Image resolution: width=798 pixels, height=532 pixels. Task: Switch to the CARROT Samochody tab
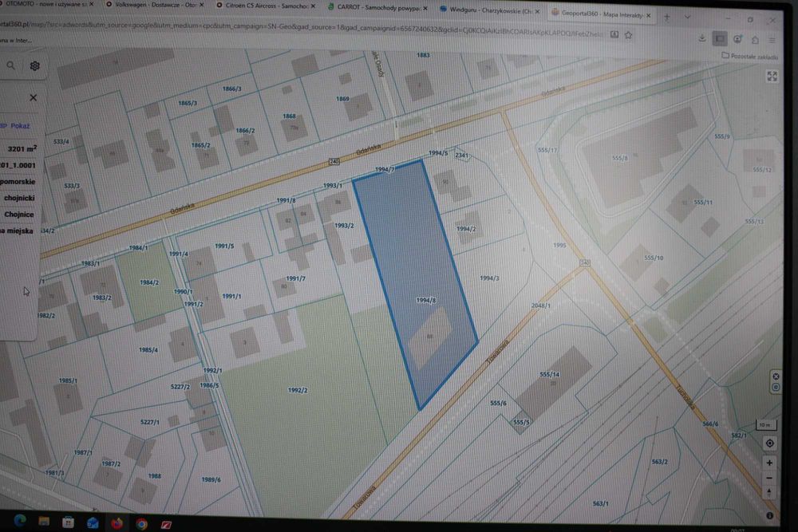[x=377, y=8]
